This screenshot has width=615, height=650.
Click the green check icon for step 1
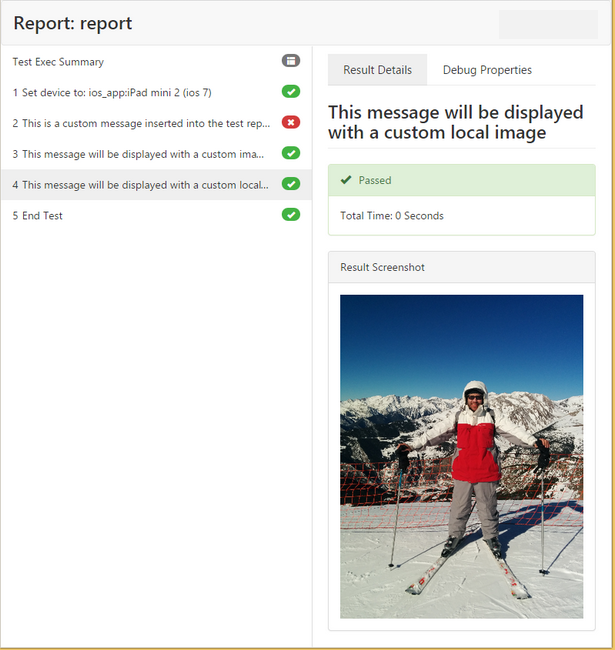(290, 92)
